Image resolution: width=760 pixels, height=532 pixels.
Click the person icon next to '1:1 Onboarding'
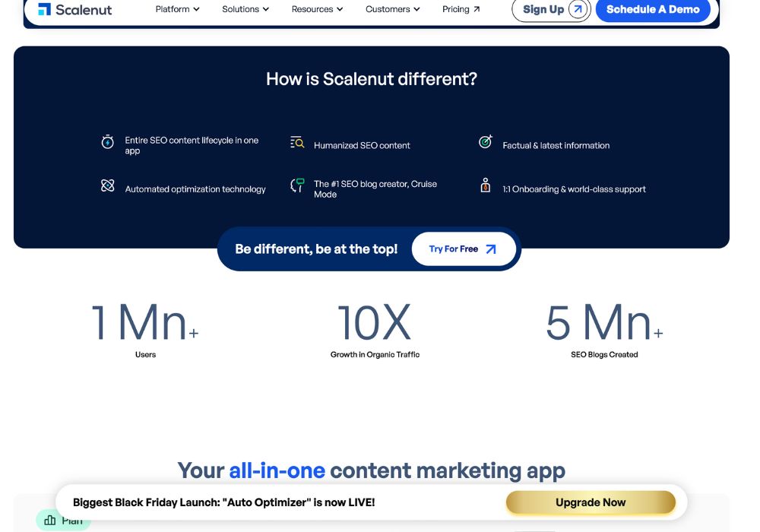point(485,185)
